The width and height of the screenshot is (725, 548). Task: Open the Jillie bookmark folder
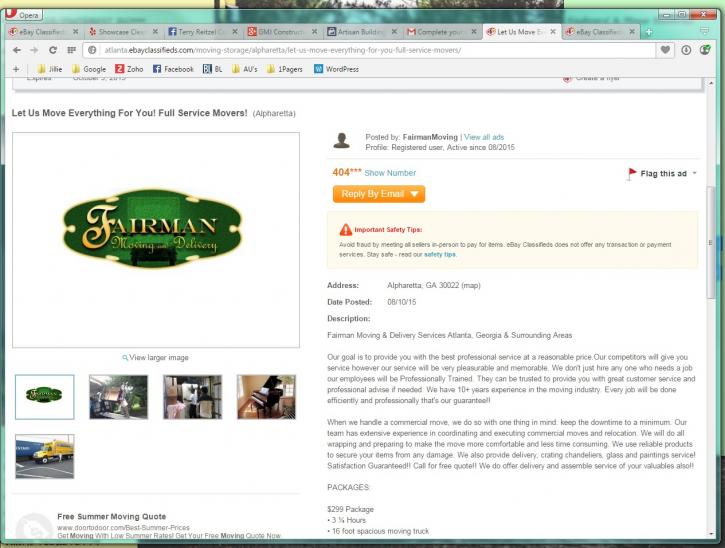49,69
